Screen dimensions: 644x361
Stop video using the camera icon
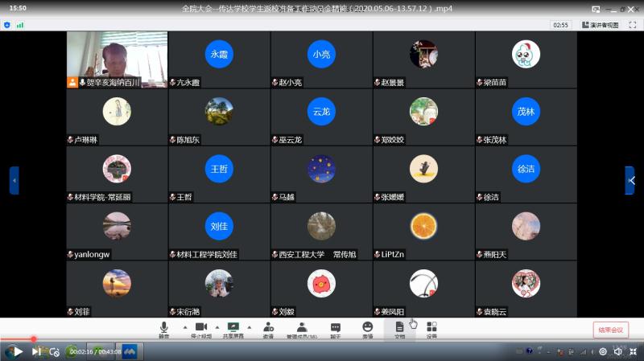(200, 329)
